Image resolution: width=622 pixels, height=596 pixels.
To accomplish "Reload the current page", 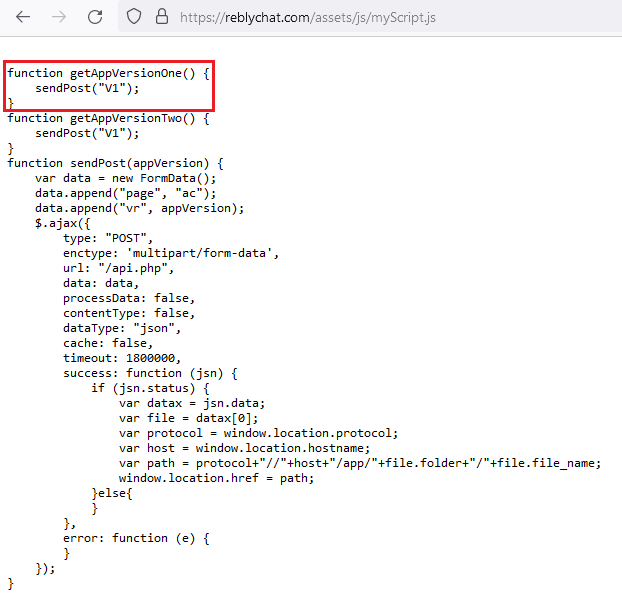I will tap(95, 17).
